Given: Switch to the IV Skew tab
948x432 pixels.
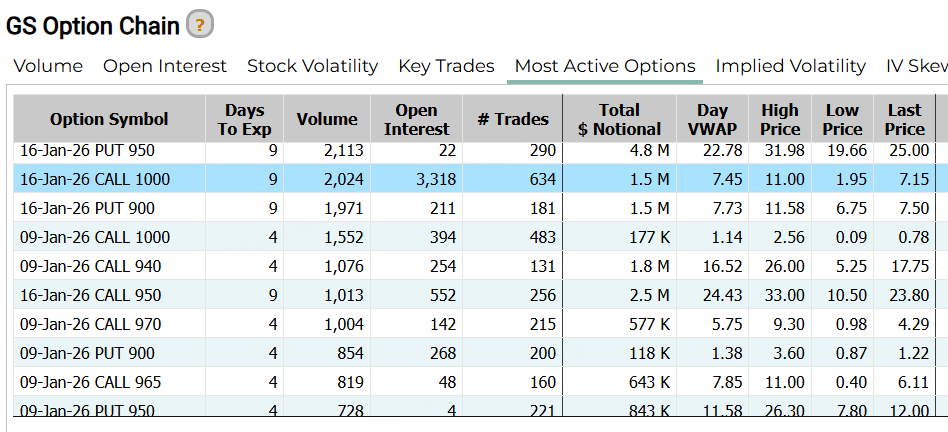Looking at the screenshot, I should [x=915, y=66].
